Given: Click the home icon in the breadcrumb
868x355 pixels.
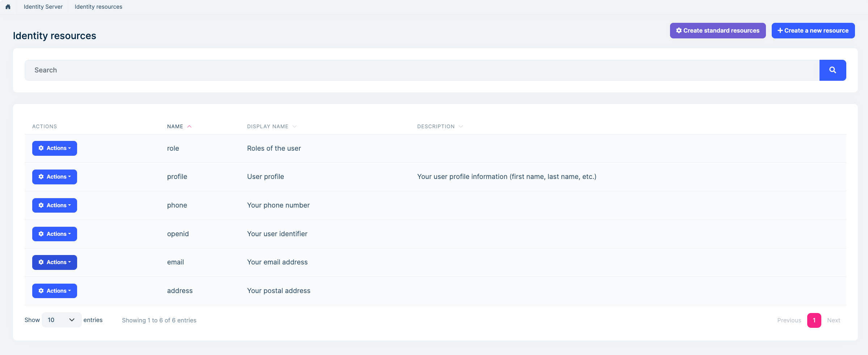Looking at the screenshot, I should pyautogui.click(x=8, y=7).
